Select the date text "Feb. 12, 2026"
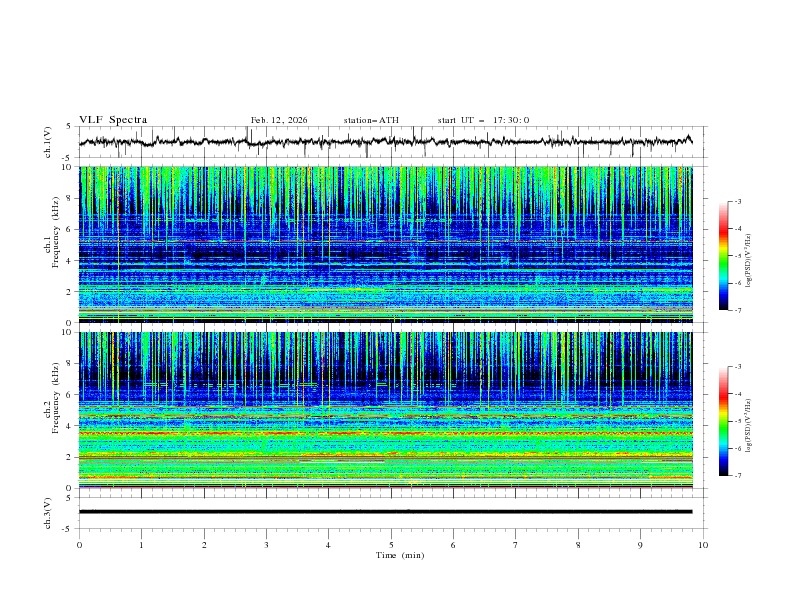Image resolution: width=792 pixels, height=612 pixels. pos(279,120)
